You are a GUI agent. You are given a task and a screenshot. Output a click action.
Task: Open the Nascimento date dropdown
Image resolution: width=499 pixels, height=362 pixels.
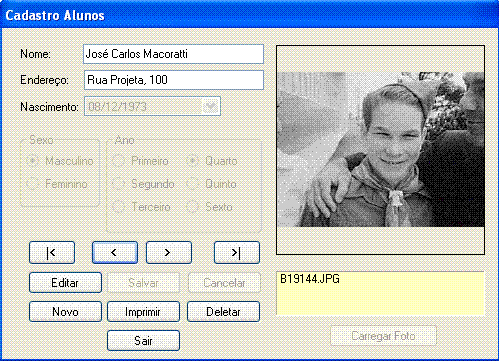[x=210, y=106]
